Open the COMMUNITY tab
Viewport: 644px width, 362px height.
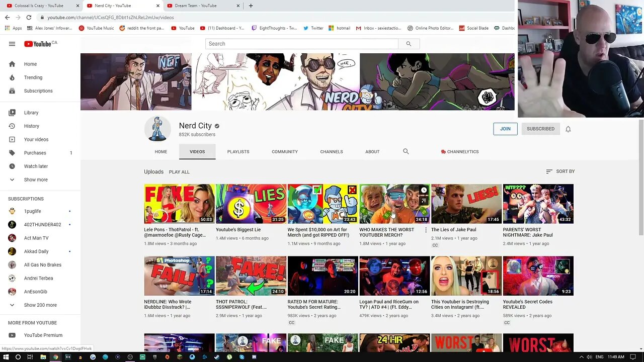[285, 152]
